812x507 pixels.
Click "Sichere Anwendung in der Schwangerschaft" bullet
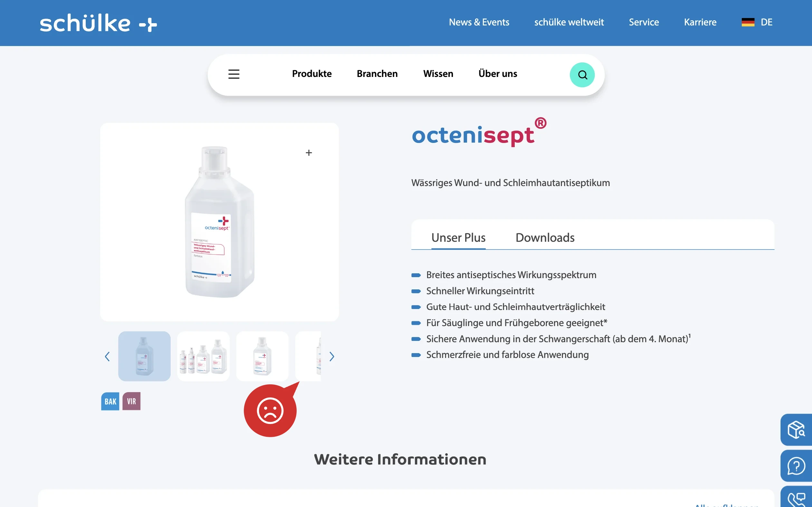tap(558, 339)
